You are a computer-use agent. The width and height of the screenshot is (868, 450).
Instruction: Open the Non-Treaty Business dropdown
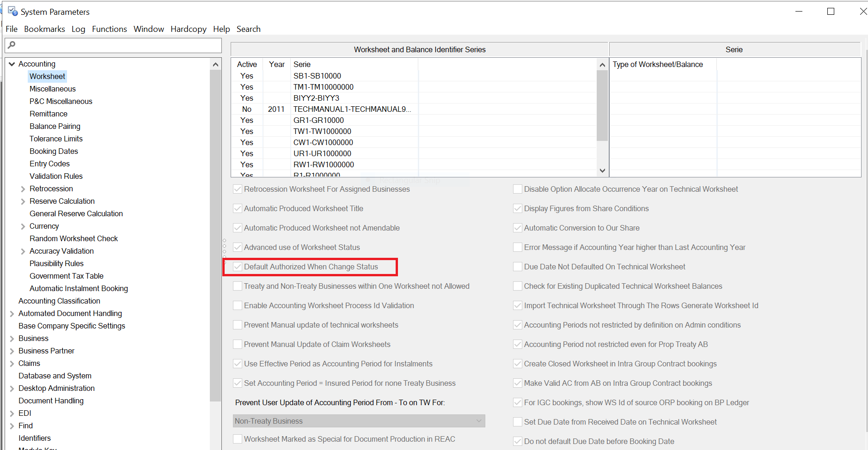pyautogui.click(x=479, y=421)
